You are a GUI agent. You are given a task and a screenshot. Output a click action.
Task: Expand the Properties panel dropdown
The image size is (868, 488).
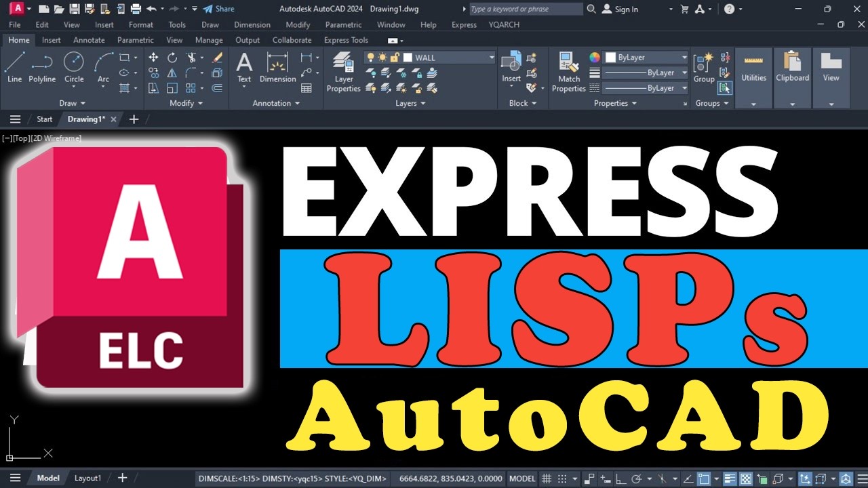point(615,103)
